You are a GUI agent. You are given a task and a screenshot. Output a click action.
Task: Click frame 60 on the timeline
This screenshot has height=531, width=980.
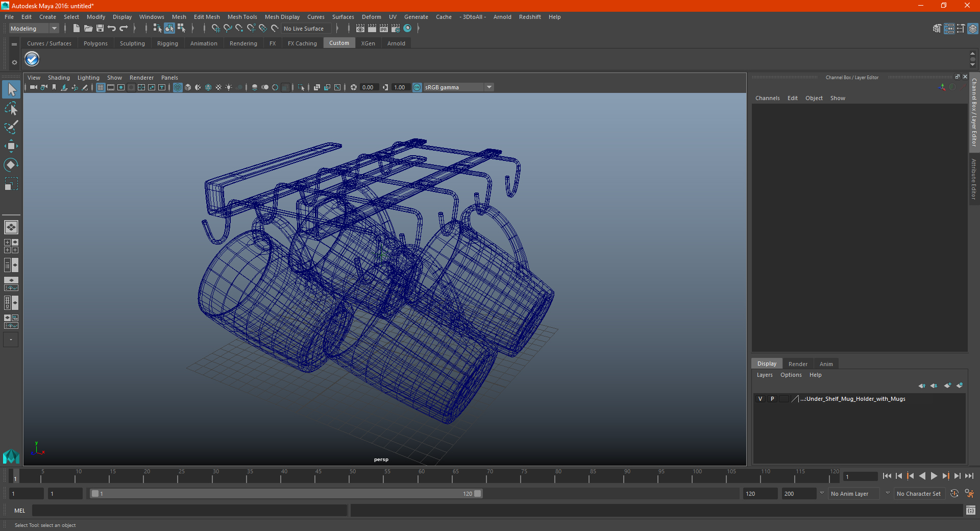coord(422,476)
